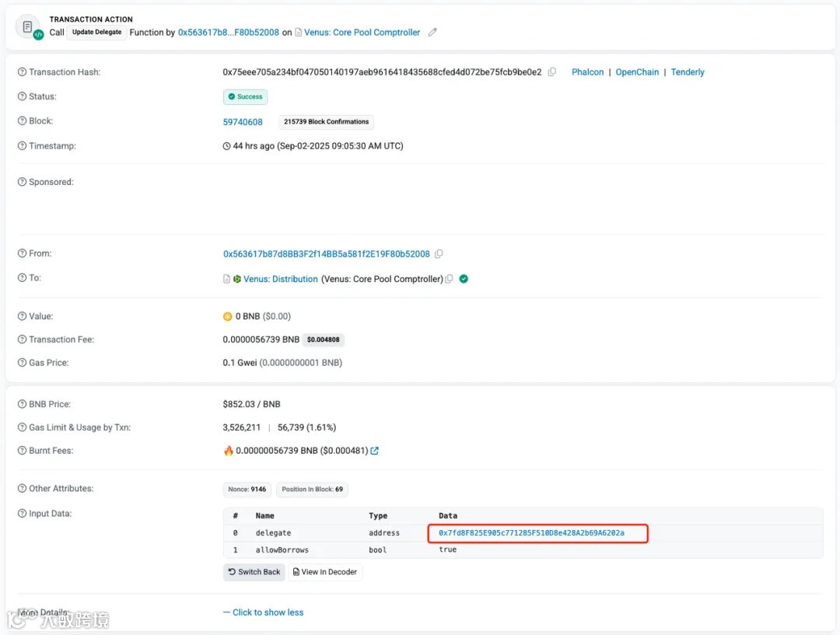This screenshot has width=840, height=635.
Task: Click the delegate parameter name cell
Action: tap(273, 532)
